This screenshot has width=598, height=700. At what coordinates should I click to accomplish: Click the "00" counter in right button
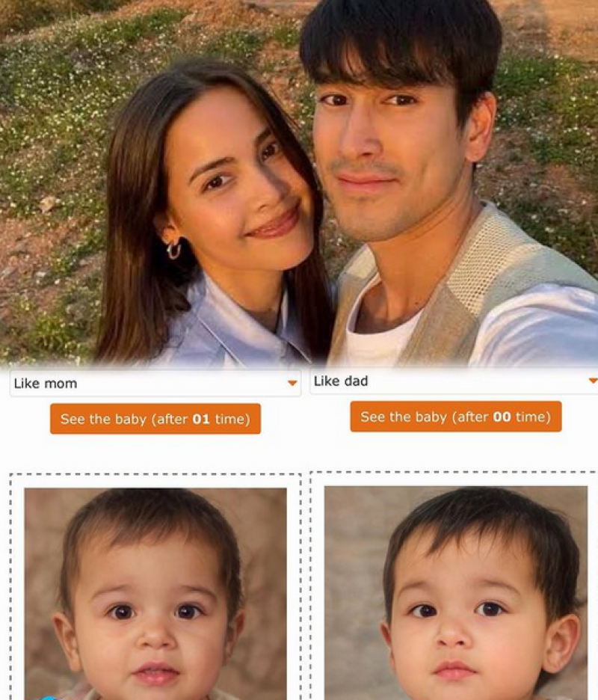(x=502, y=417)
